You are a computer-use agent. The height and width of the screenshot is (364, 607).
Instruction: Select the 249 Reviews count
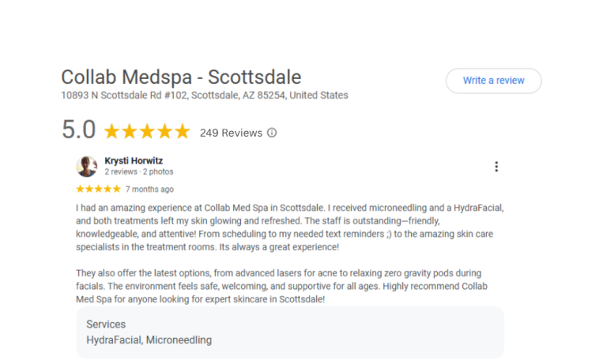click(231, 133)
